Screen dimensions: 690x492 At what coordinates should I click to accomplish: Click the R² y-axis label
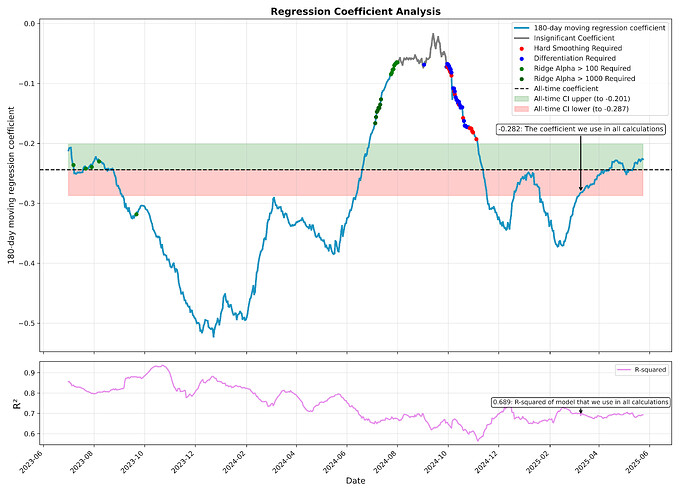[17, 404]
